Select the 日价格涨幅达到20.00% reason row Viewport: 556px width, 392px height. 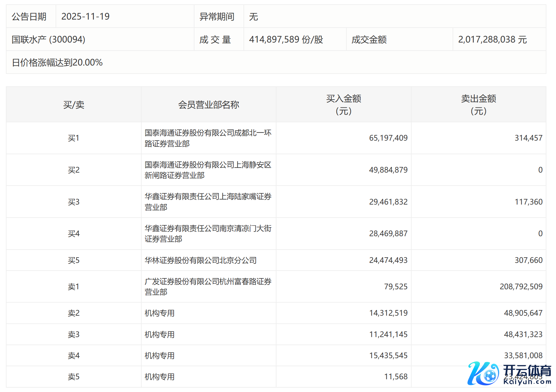(x=57, y=62)
